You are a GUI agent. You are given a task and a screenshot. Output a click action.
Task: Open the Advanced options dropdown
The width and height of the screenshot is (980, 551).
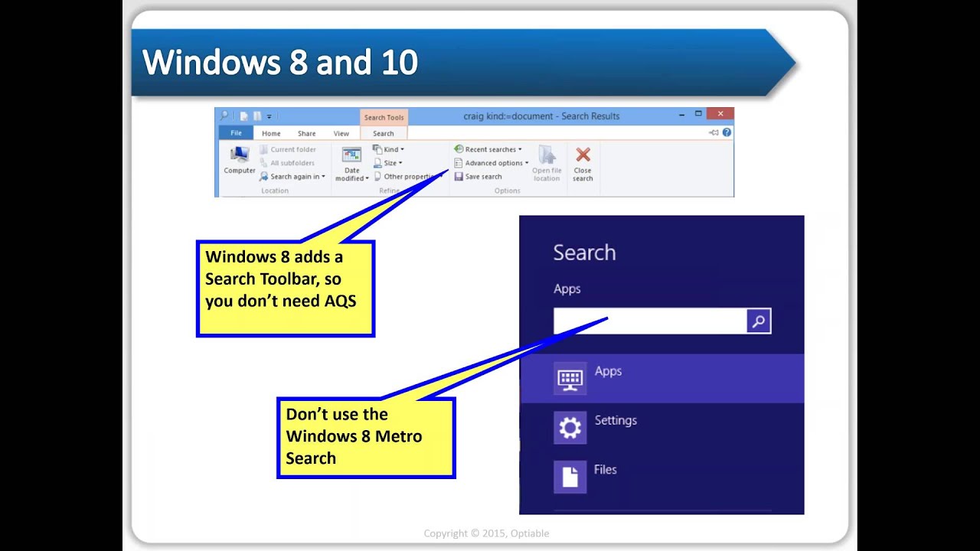(x=492, y=163)
